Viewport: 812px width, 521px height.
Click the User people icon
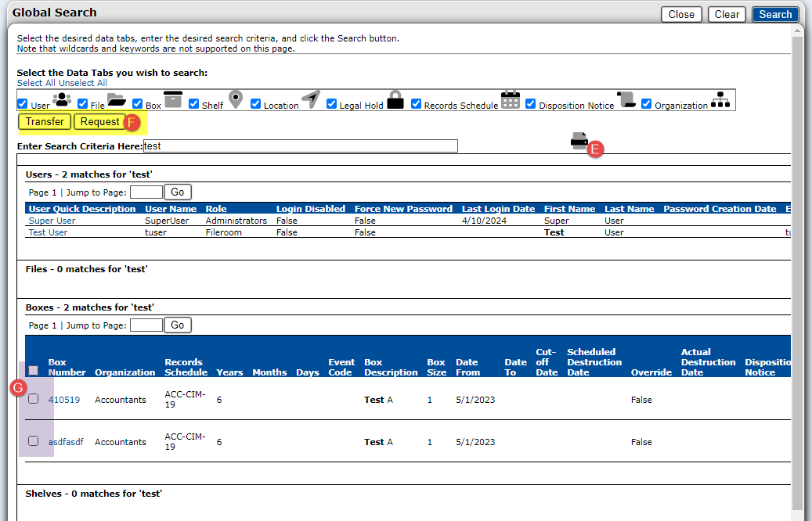point(62,100)
